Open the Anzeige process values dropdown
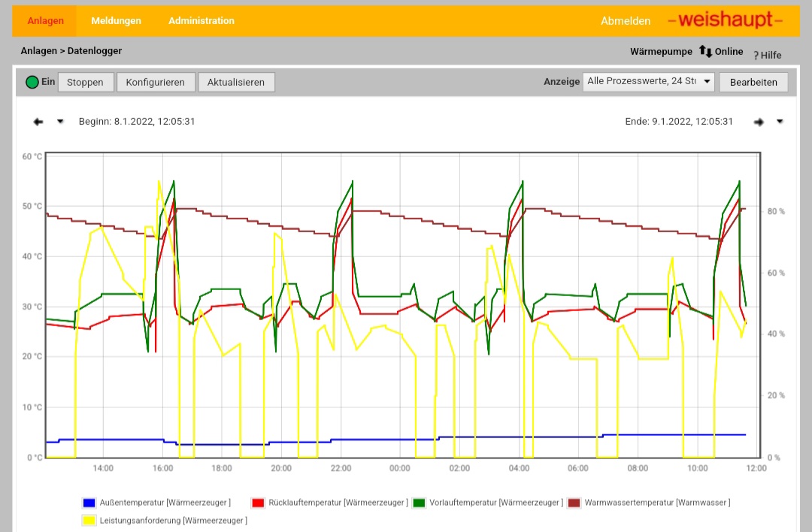This screenshot has width=812, height=532. (x=648, y=82)
